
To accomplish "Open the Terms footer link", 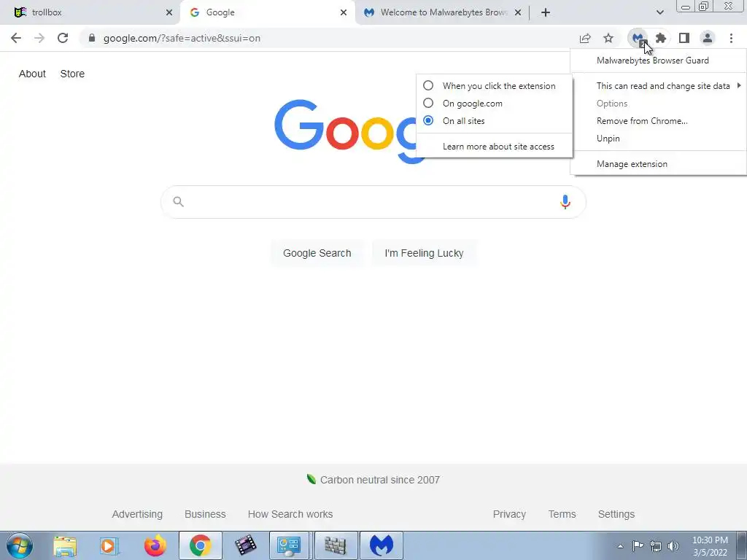I will click(562, 514).
